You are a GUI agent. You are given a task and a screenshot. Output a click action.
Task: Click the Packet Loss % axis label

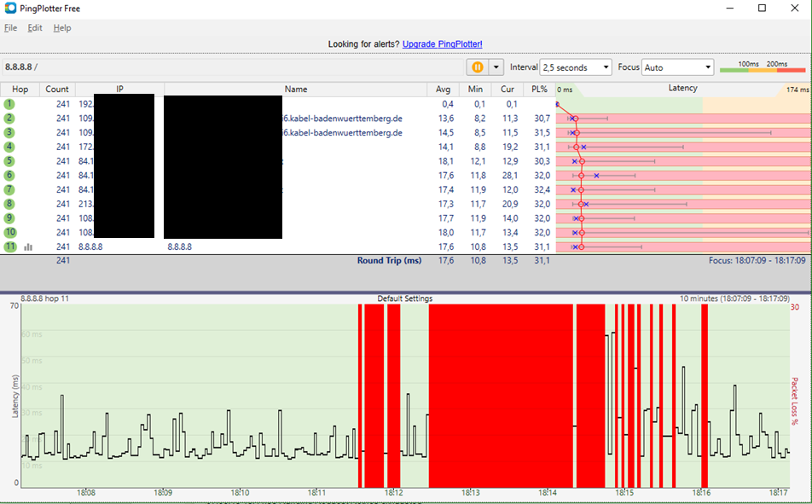point(795,401)
